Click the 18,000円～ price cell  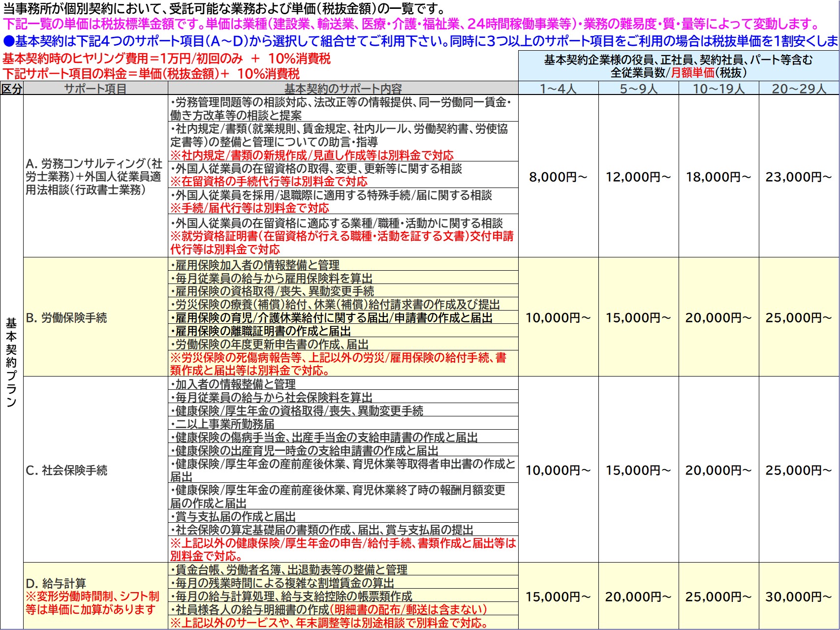pos(718,177)
